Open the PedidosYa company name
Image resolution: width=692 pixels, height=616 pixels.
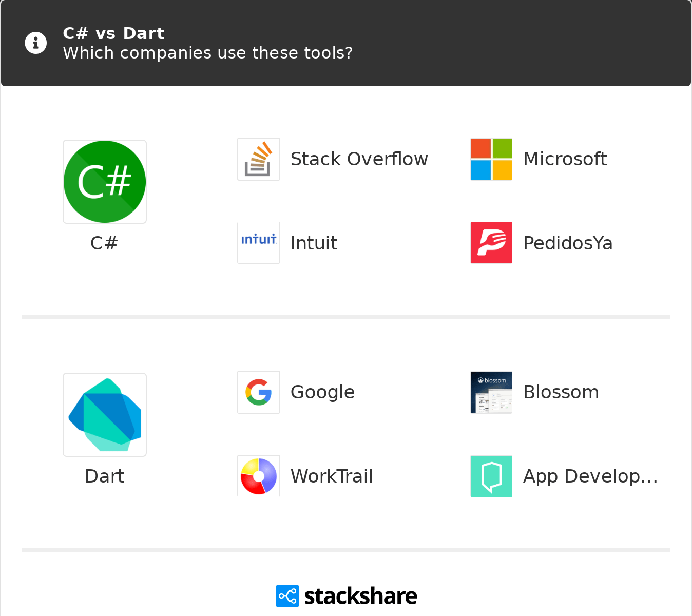(x=568, y=243)
